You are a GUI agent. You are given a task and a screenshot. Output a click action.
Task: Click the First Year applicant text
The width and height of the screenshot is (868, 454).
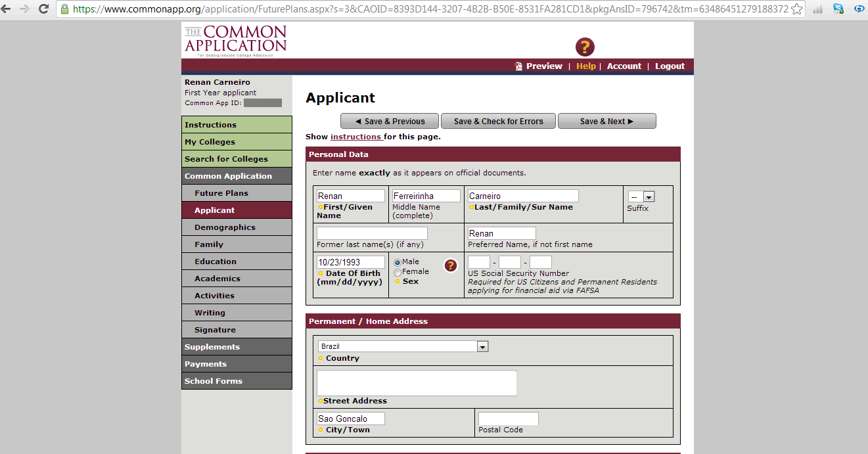click(220, 93)
